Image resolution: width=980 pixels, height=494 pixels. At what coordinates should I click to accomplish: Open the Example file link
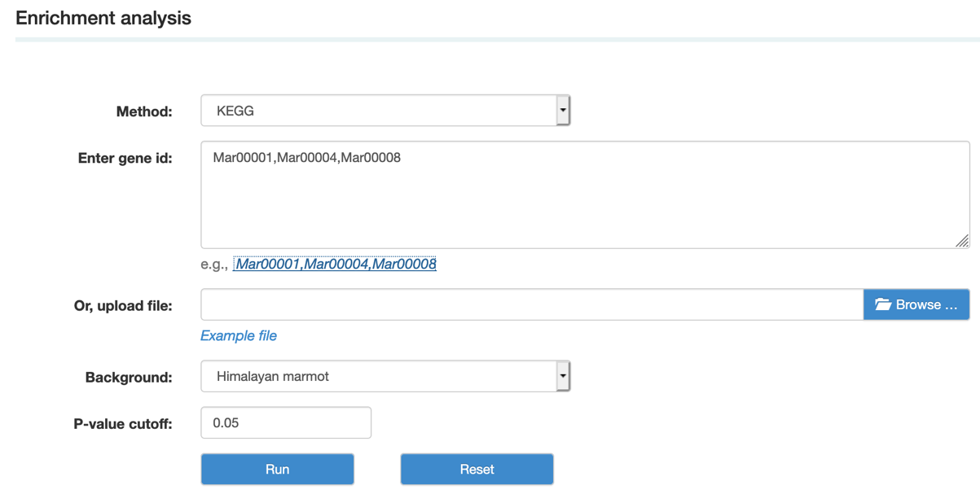(x=239, y=335)
